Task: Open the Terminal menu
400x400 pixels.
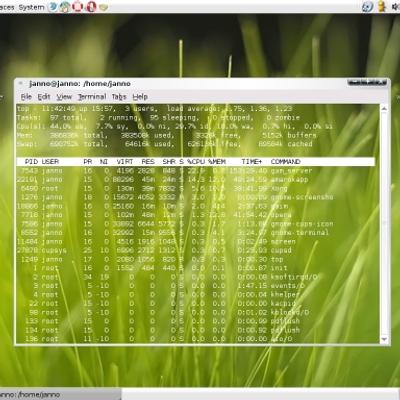Action: tap(92, 97)
